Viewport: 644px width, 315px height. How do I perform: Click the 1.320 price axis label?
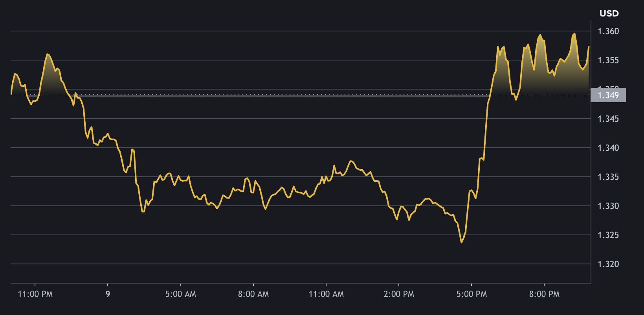point(608,264)
